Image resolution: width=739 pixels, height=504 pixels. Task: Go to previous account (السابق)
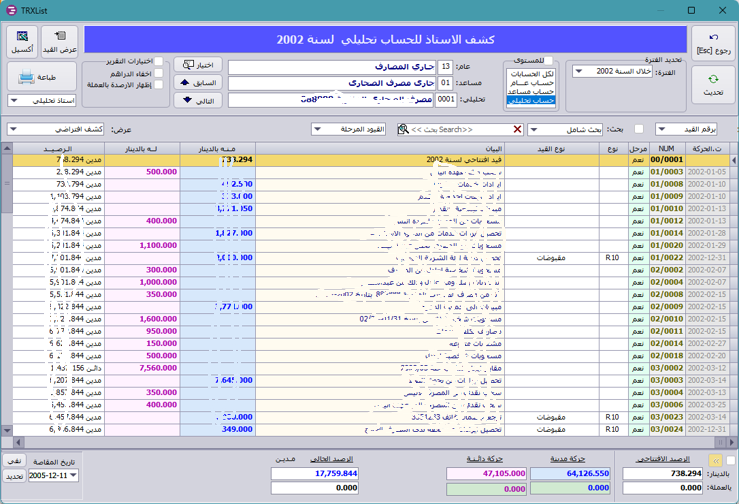click(x=198, y=83)
